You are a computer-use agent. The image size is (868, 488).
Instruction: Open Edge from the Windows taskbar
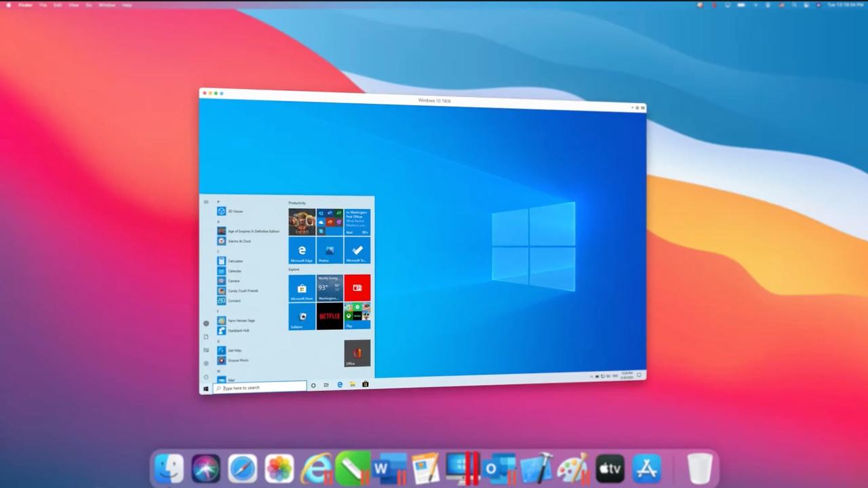coord(340,385)
